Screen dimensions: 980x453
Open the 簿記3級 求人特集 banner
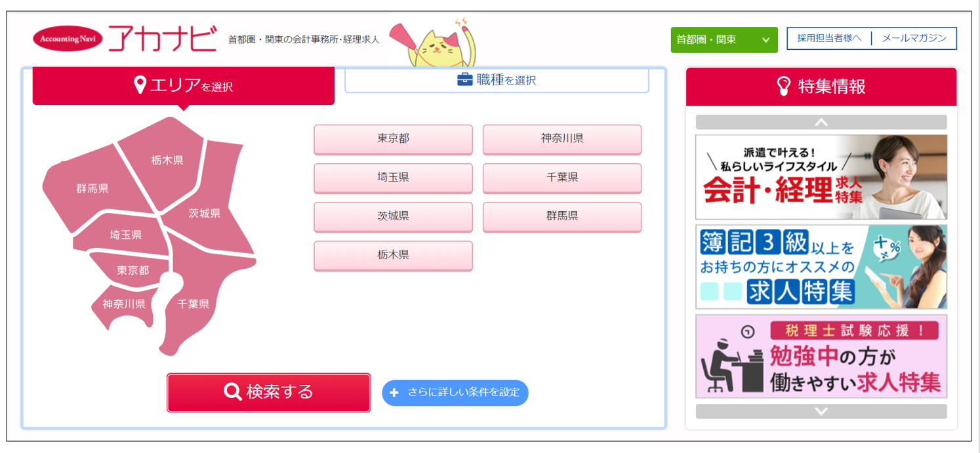click(x=821, y=267)
